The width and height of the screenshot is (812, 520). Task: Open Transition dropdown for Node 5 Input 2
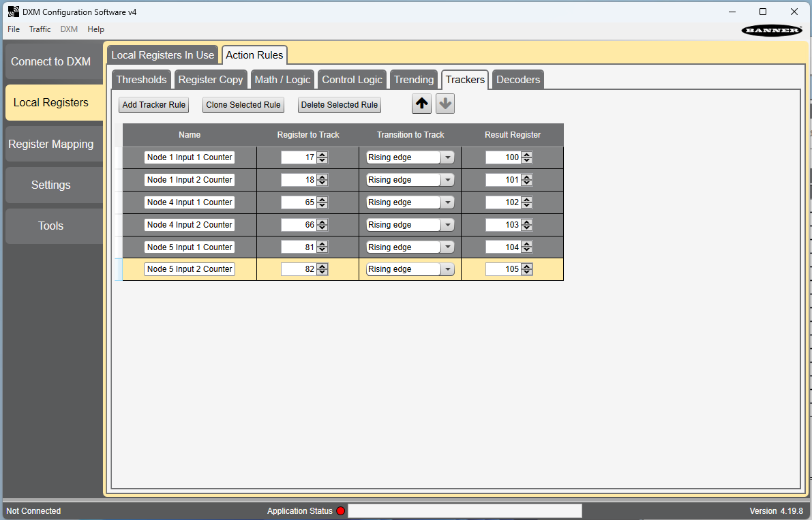click(447, 269)
